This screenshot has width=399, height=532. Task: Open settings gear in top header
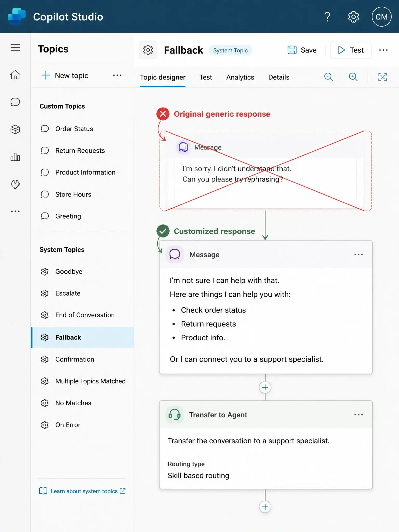(354, 17)
